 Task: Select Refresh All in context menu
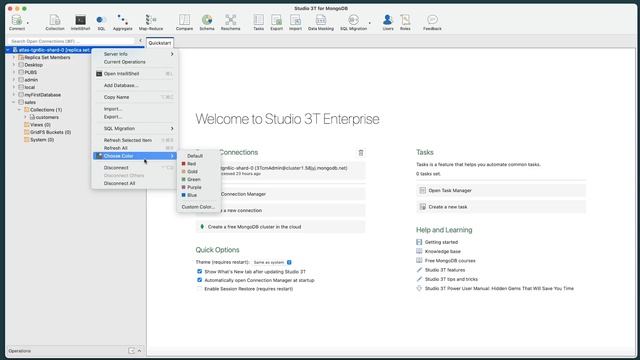click(135, 148)
